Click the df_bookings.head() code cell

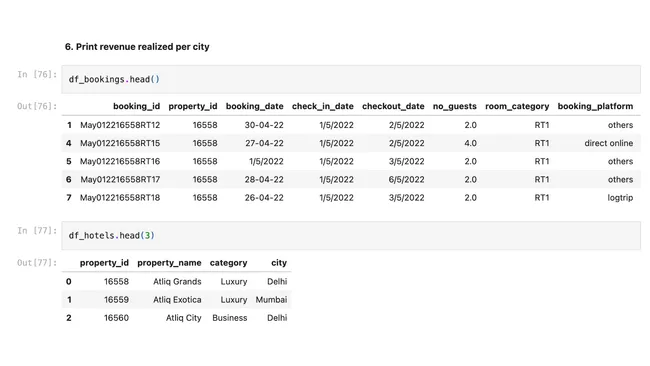[351, 79]
